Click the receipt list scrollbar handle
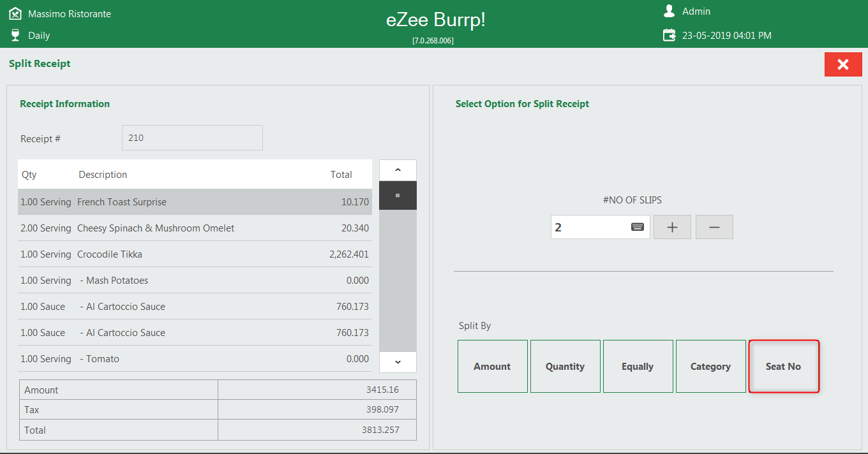This screenshot has height=454, width=868. [x=398, y=195]
